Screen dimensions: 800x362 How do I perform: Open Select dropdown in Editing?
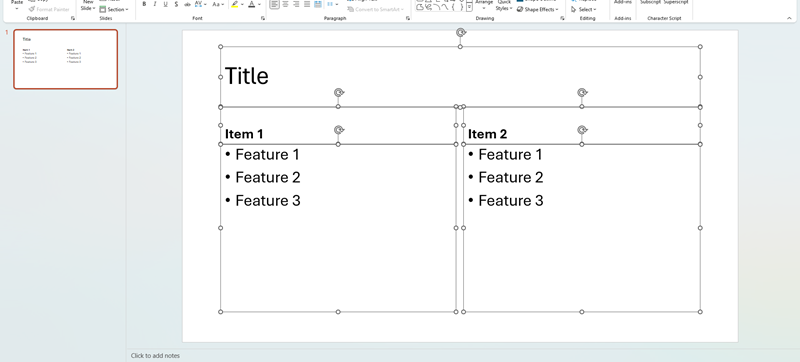click(584, 9)
